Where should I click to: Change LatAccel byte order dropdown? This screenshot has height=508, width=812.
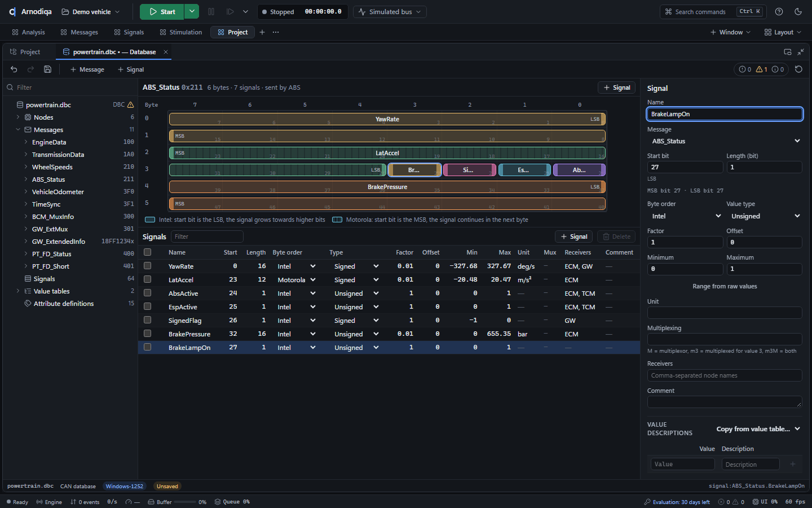coord(296,280)
